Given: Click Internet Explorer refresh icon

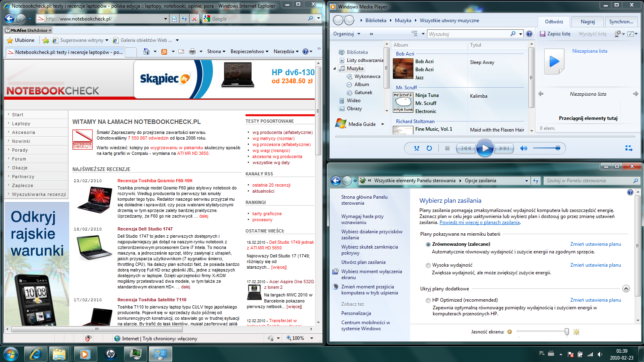Looking at the screenshot, I should (x=184, y=19).
